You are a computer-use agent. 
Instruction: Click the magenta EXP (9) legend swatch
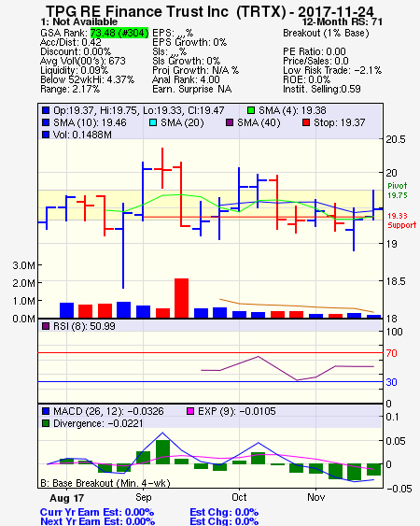(x=190, y=411)
